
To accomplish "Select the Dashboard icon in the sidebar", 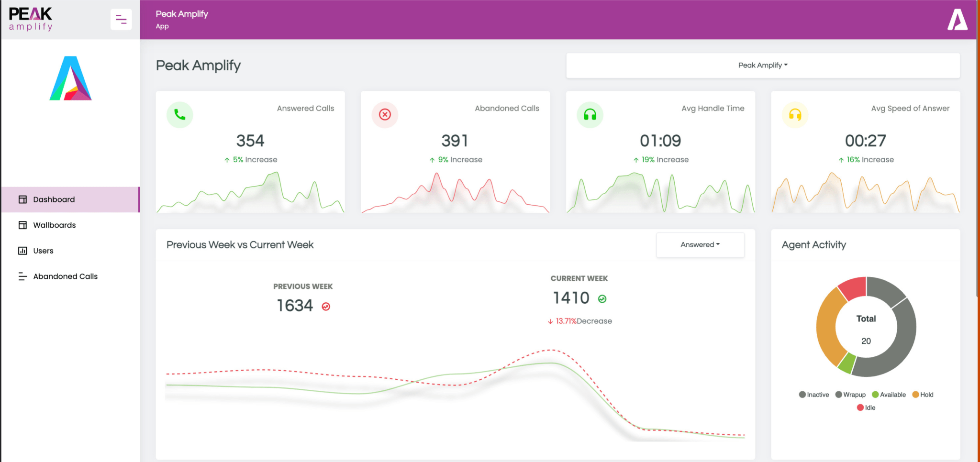I will (22, 199).
